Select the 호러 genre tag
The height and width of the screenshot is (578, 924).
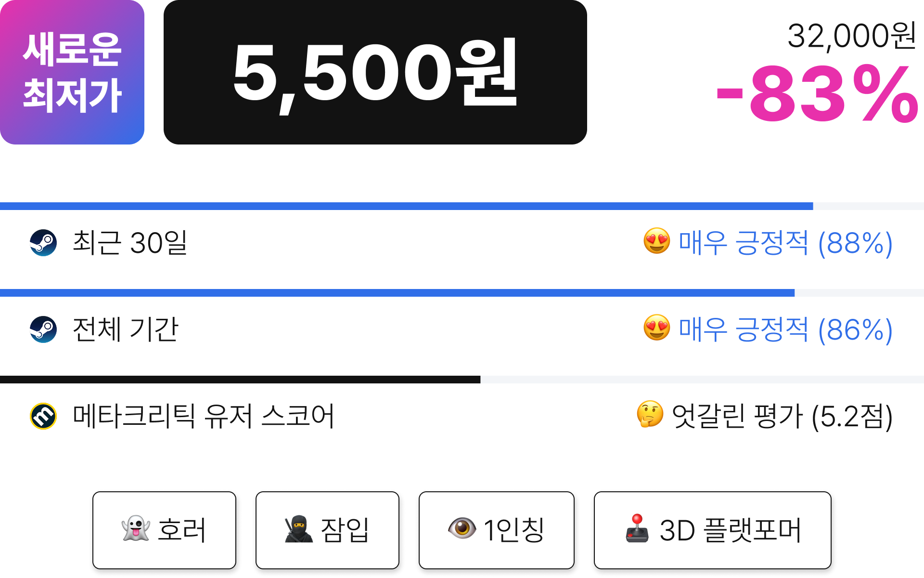pos(164,530)
